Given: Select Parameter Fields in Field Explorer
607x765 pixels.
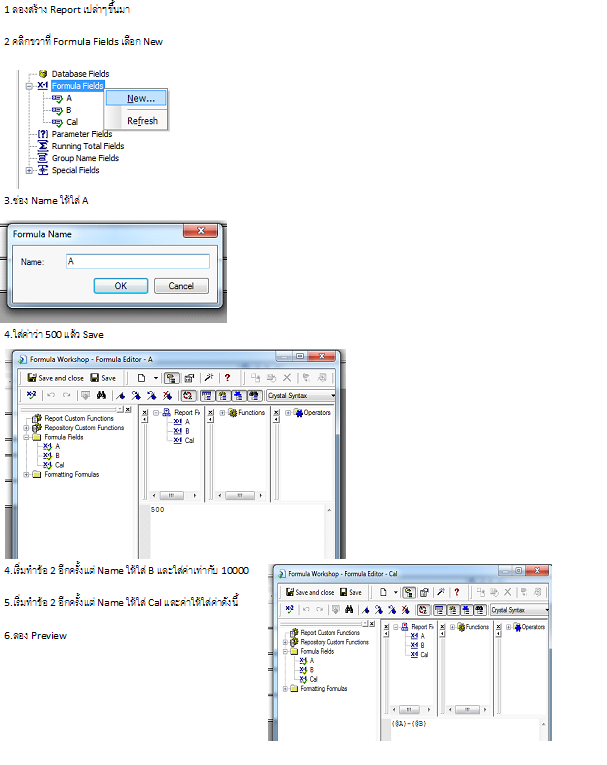Looking at the screenshot, I should click(x=81, y=134).
